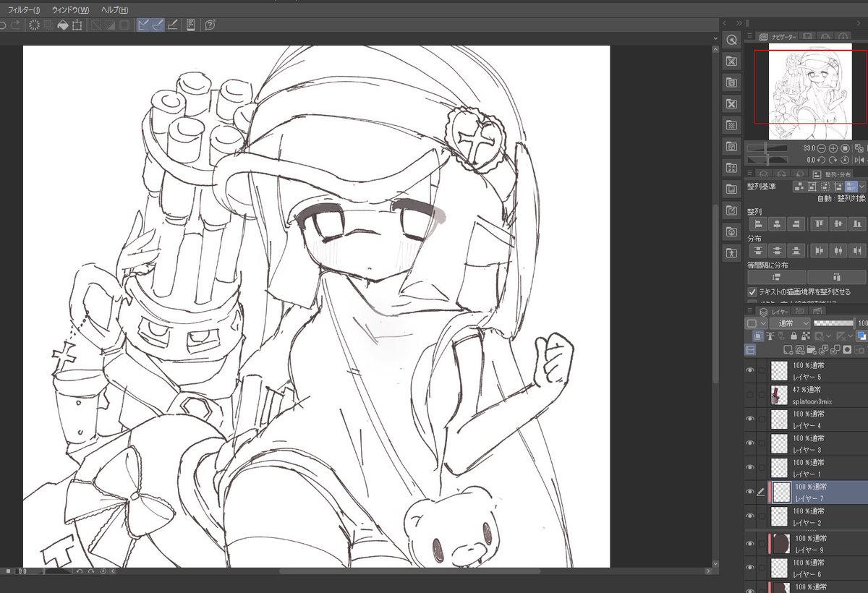Click the zoom out minus button in the Navigator
The height and width of the screenshot is (593, 868).
[821, 148]
